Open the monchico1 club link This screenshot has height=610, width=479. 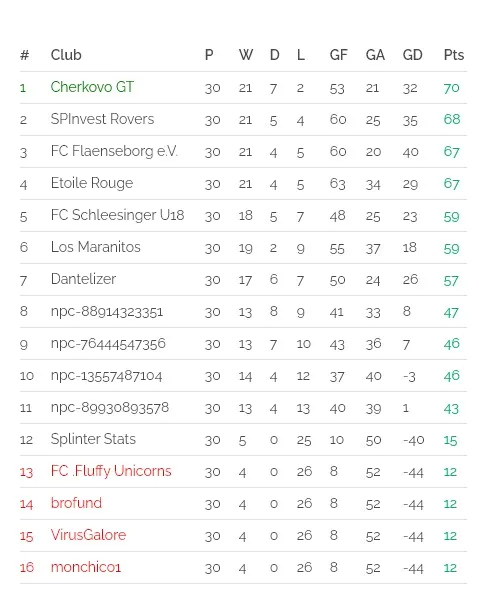point(86,567)
